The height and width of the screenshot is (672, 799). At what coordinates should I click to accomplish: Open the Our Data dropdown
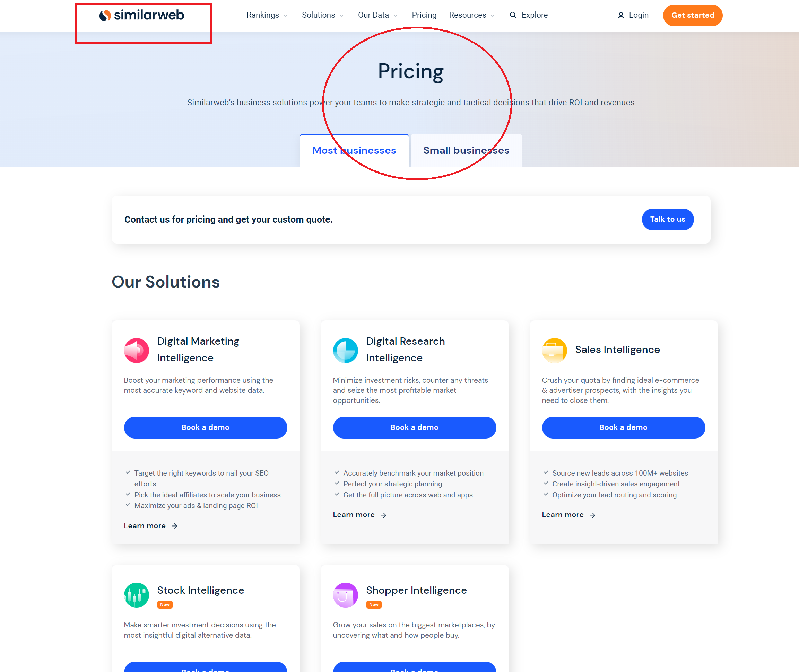[x=378, y=15]
